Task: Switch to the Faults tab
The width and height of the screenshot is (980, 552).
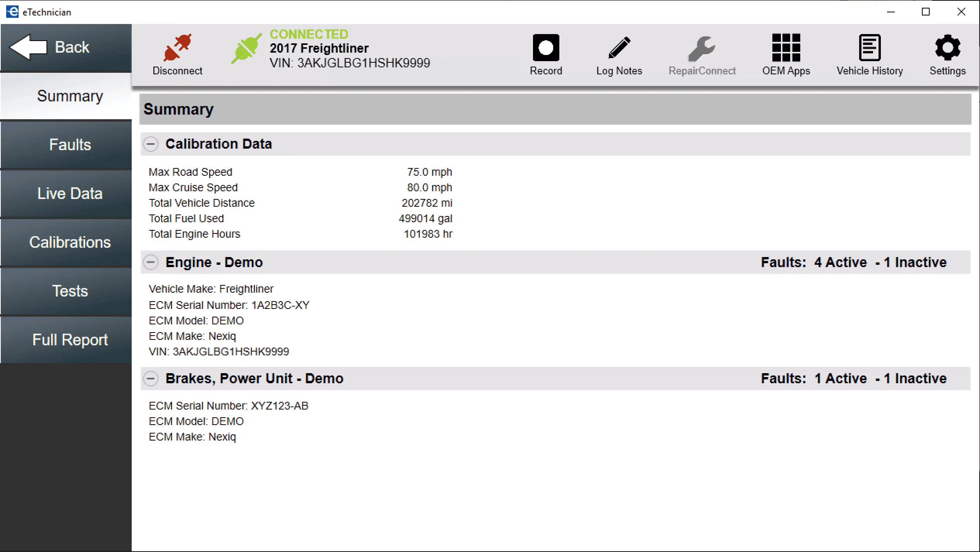Action: (70, 145)
